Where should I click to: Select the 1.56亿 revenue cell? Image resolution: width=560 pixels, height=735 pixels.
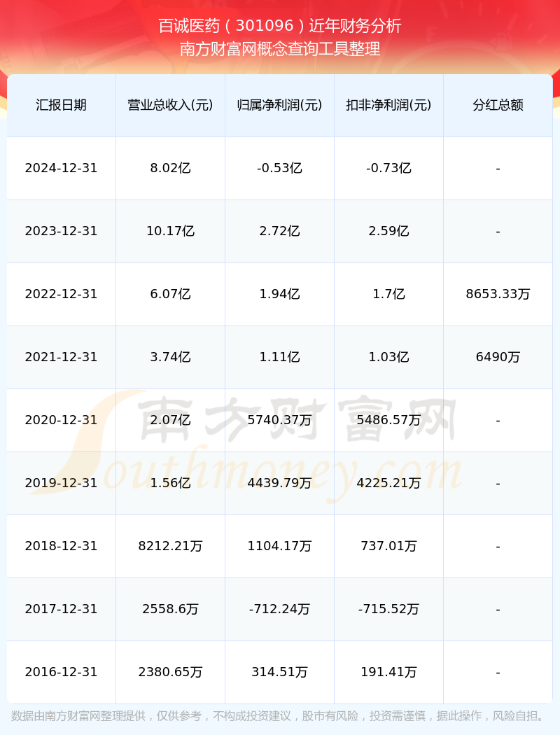(x=171, y=483)
